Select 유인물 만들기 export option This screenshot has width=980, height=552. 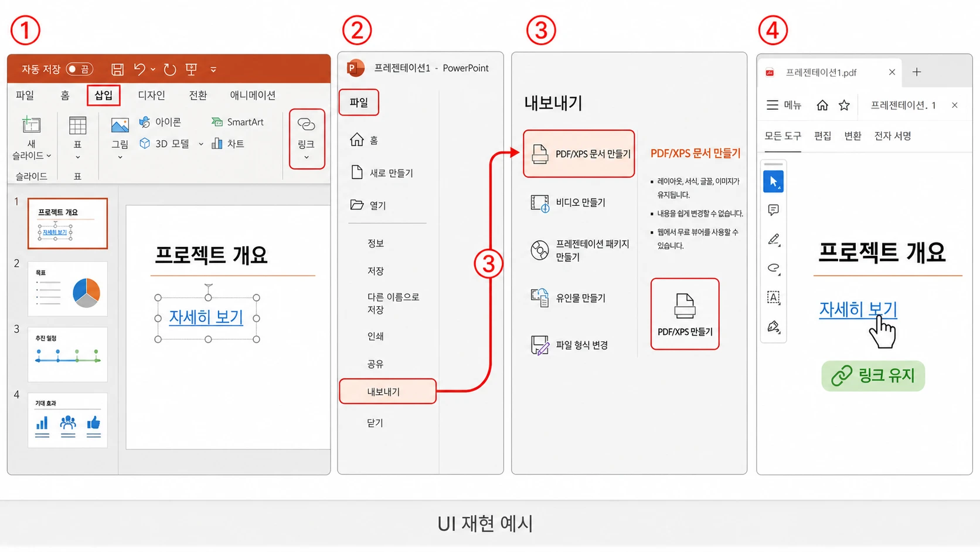click(567, 298)
